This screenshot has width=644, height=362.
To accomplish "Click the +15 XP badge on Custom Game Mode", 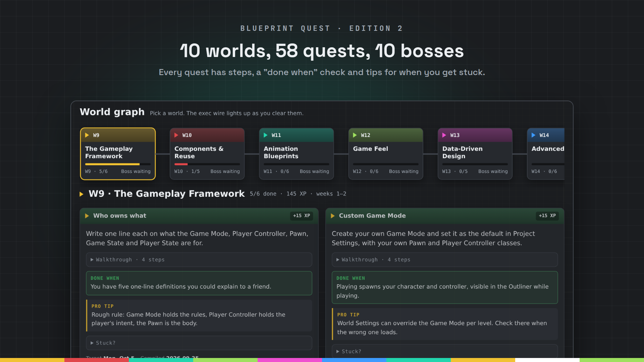I will point(547,216).
